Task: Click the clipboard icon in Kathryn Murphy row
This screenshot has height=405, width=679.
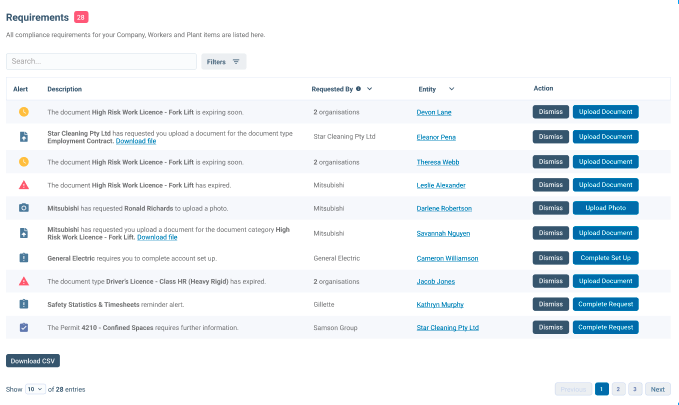Action: tap(24, 304)
